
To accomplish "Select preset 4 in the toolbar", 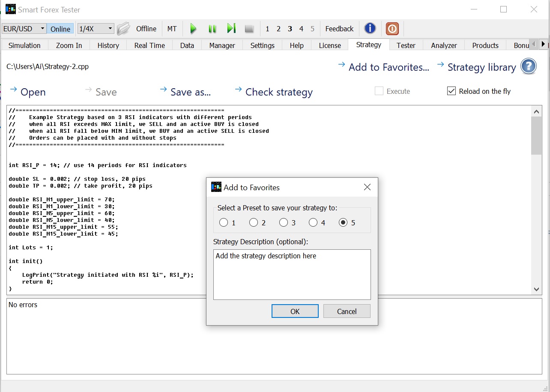I will pos(301,29).
